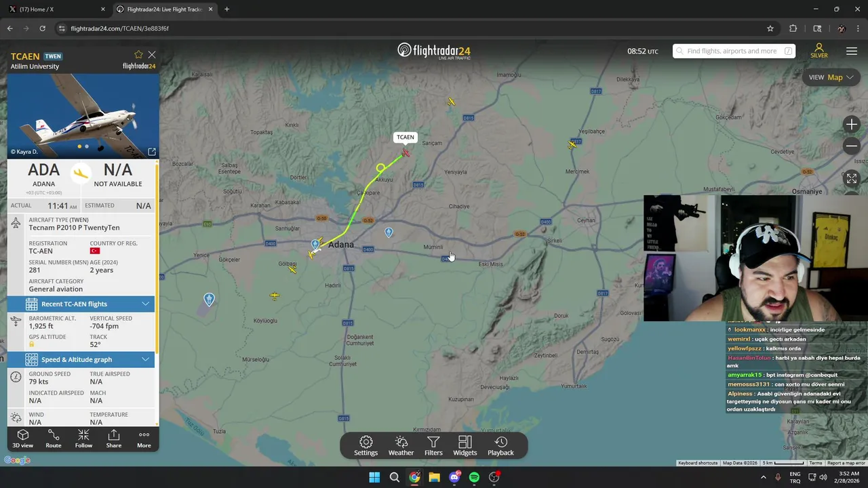This screenshot has height=488, width=868.
Task: Bookmark this page with the star
Action: click(770, 28)
